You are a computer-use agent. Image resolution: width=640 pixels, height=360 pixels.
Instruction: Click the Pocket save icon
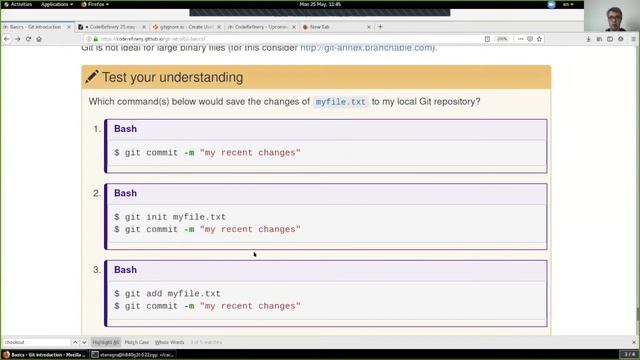[530, 39]
